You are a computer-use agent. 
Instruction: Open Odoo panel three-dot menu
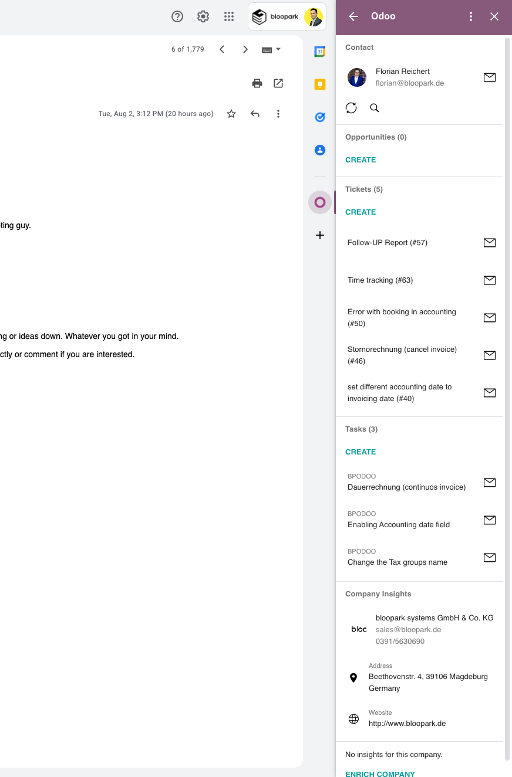point(470,16)
